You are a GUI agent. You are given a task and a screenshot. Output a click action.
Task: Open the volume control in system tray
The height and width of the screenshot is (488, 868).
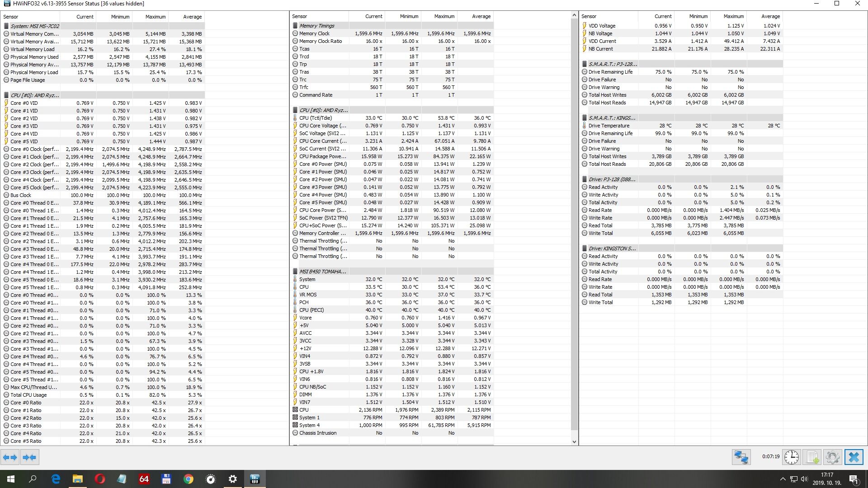point(804,479)
